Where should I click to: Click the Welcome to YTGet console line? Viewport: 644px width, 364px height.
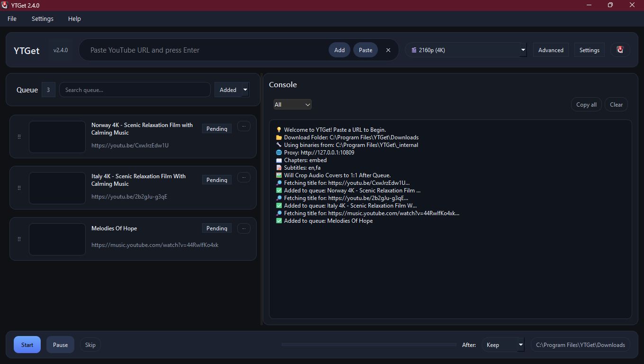click(331, 130)
